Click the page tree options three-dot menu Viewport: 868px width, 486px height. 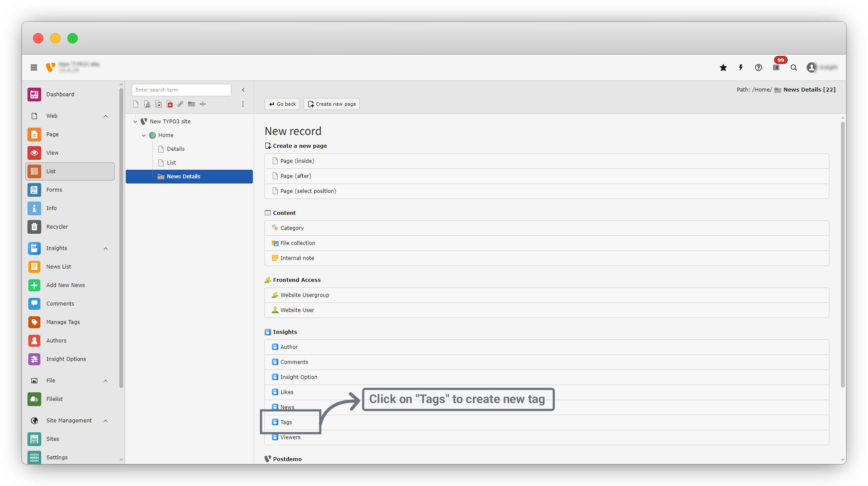[x=243, y=104]
